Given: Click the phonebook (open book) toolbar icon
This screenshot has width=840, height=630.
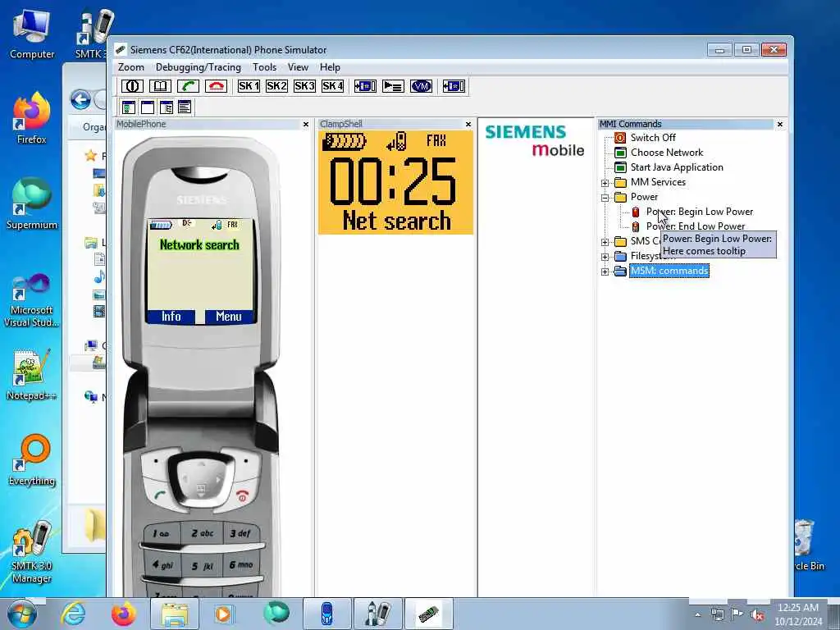Looking at the screenshot, I should (160, 86).
